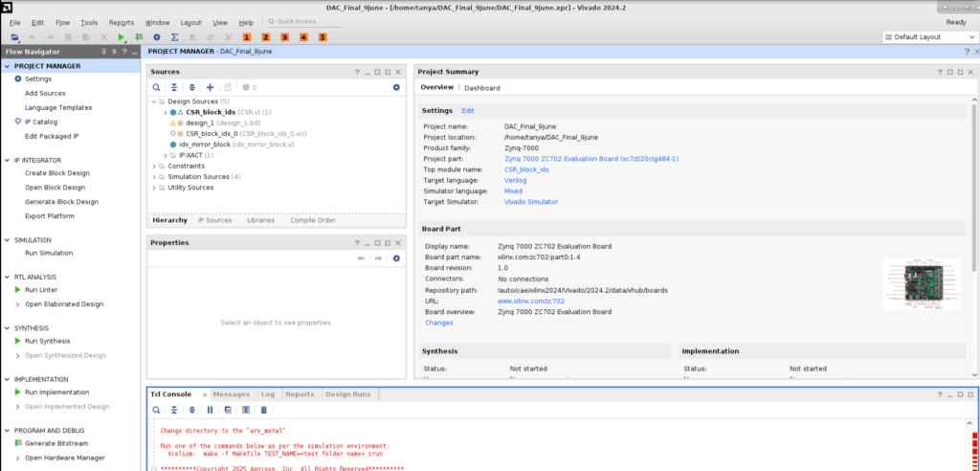Open the www.xilinx.com/zc702 URL link
This screenshot has height=471, width=980.
coord(531,301)
